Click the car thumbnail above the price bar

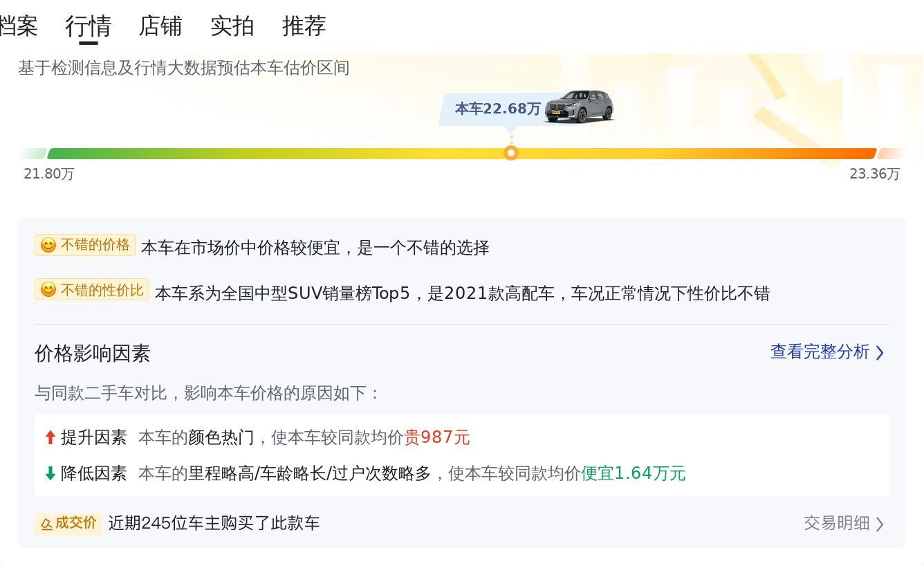coord(580,107)
